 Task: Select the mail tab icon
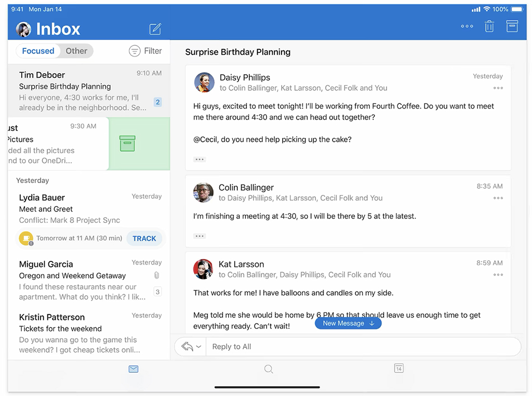[x=134, y=369]
